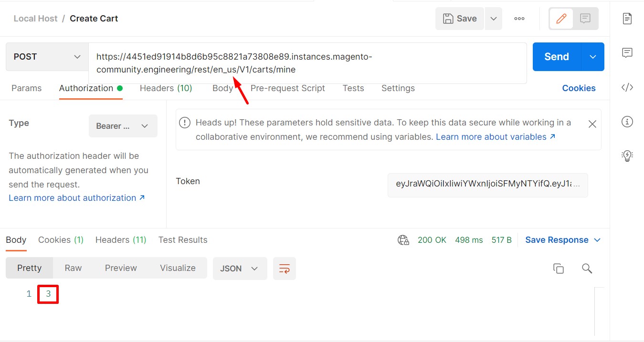Open the POST request method dropdown

coord(46,56)
